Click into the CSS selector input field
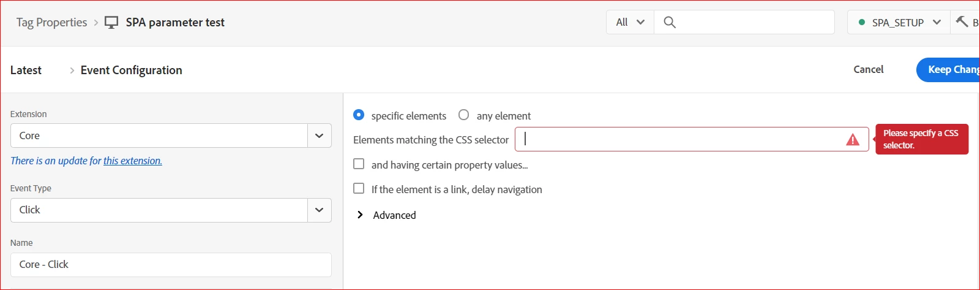The width and height of the screenshot is (980, 290). 679,140
